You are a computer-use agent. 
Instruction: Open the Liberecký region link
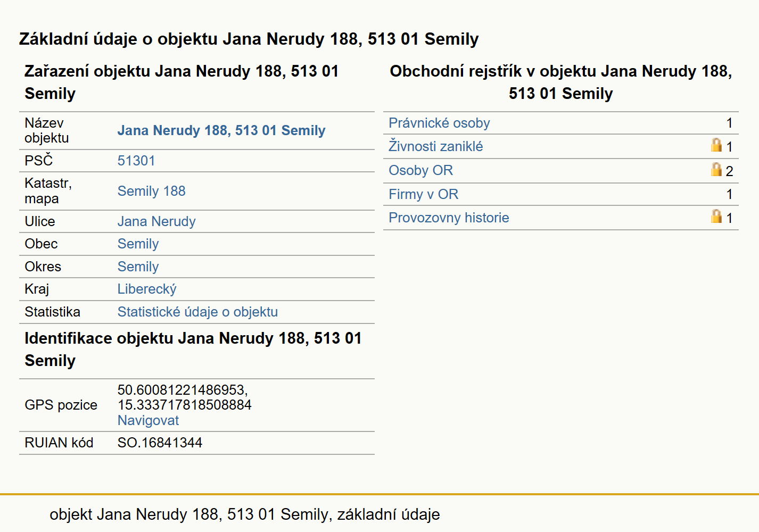147,289
